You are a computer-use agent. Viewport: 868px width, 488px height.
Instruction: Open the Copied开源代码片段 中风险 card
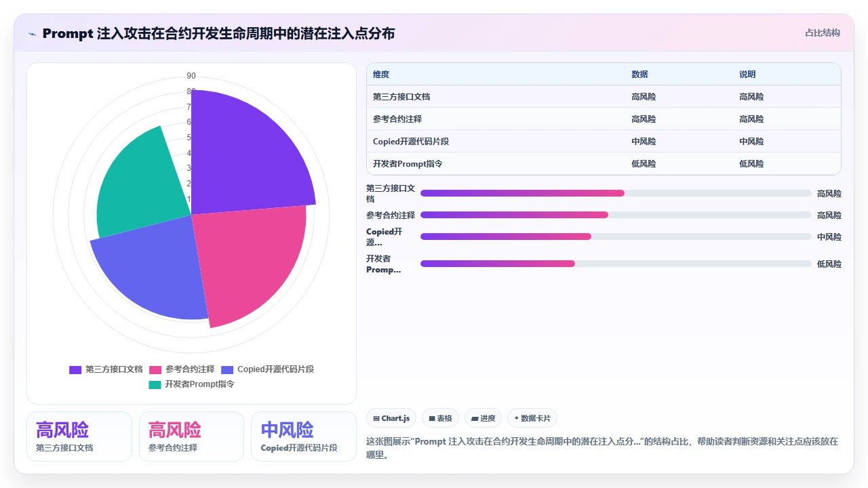(304, 436)
